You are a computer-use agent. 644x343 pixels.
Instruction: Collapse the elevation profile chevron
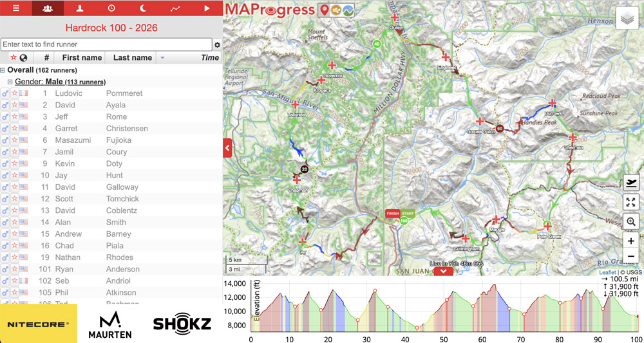(443, 271)
